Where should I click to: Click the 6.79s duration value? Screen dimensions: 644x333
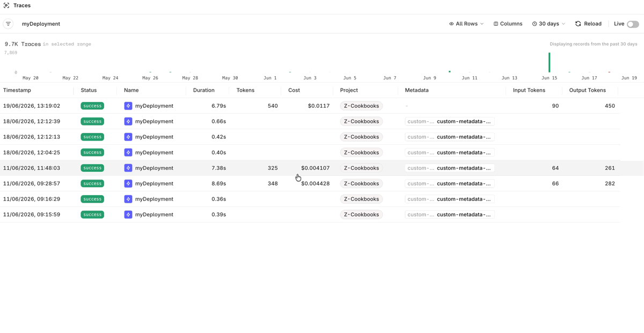tap(219, 106)
